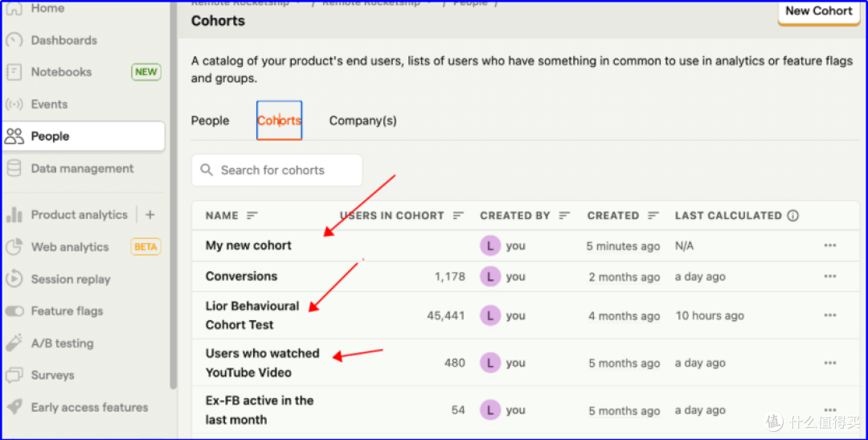Click the Early access features rocket icon
The image size is (868, 440).
(x=14, y=407)
